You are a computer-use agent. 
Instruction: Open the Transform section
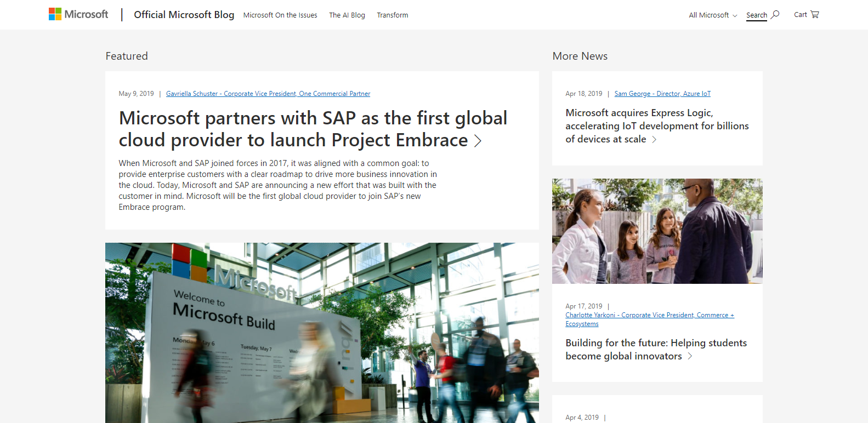pos(393,15)
